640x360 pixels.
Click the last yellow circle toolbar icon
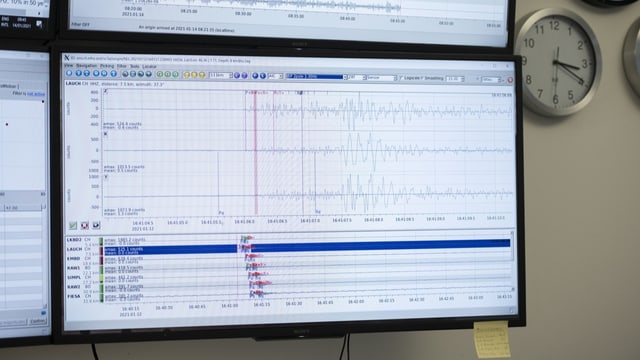pyautogui.click(x=202, y=75)
